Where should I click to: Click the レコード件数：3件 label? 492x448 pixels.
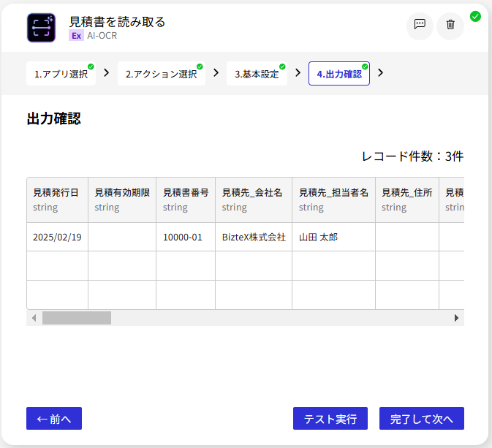412,156
